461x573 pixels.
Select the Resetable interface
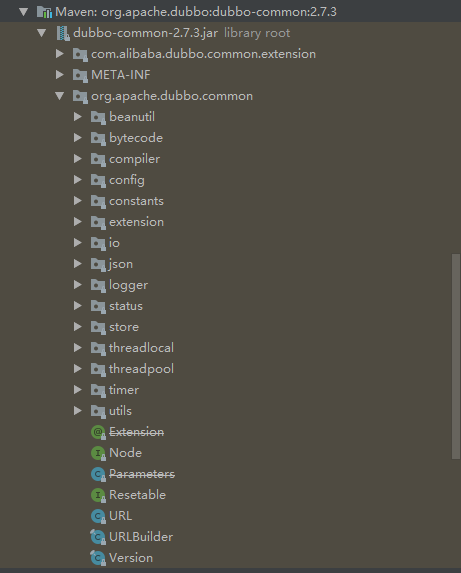pos(137,495)
